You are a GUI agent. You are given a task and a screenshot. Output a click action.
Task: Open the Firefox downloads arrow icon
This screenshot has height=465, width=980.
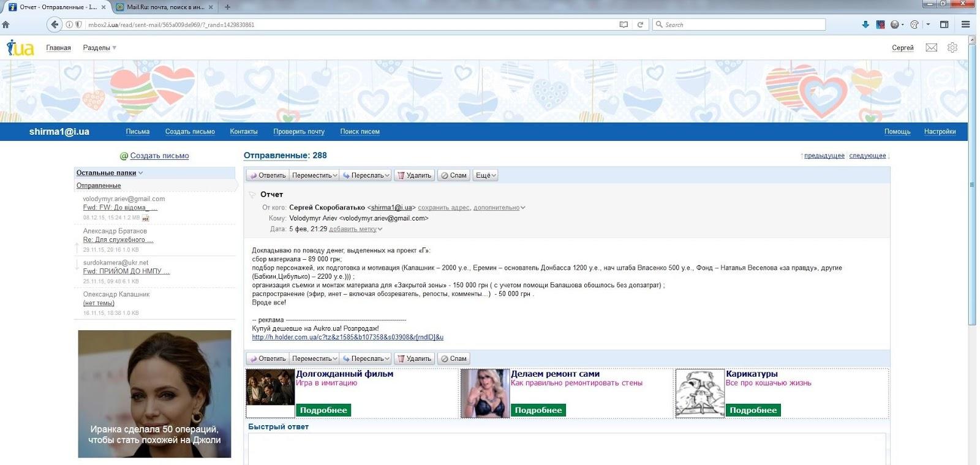(865, 25)
